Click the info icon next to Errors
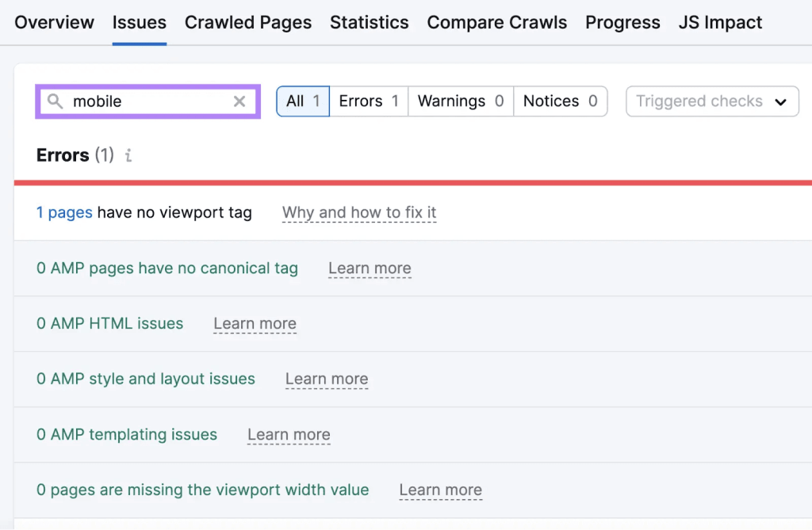Viewport: 812px width, 530px height. point(128,155)
